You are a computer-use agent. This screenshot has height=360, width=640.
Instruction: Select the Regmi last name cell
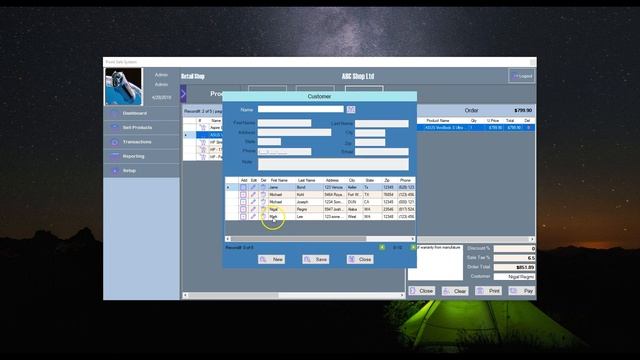[309, 209]
